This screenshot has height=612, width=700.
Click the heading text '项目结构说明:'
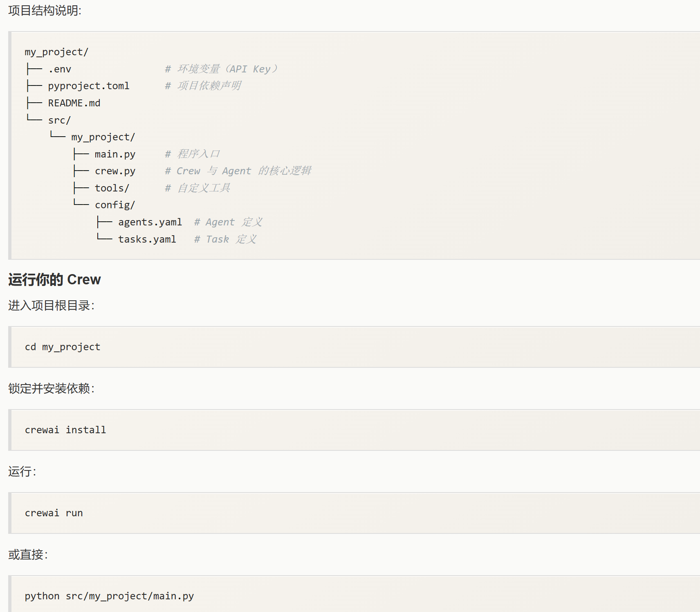point(45,11)
